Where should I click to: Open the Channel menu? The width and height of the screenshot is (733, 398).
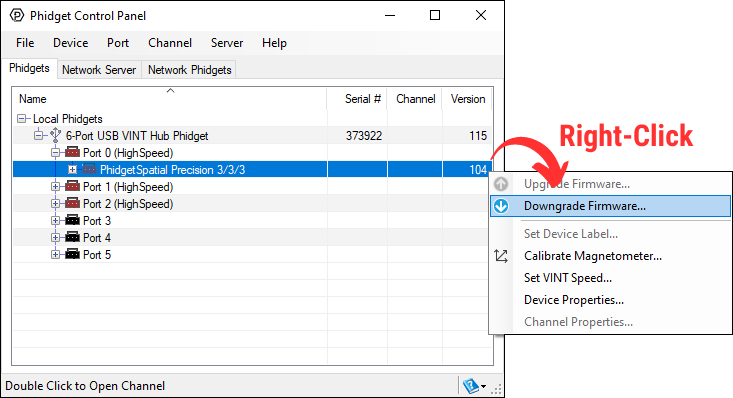point(170,43)
